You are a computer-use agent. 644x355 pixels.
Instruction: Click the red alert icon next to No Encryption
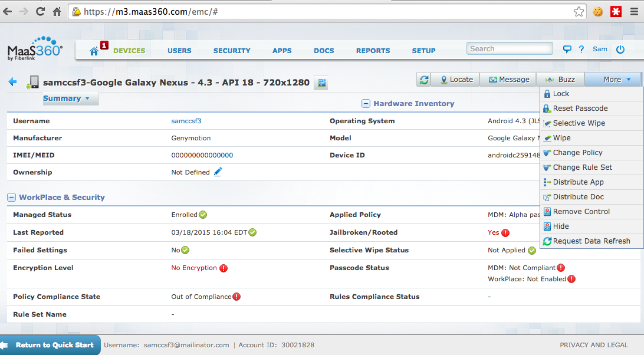224,268
